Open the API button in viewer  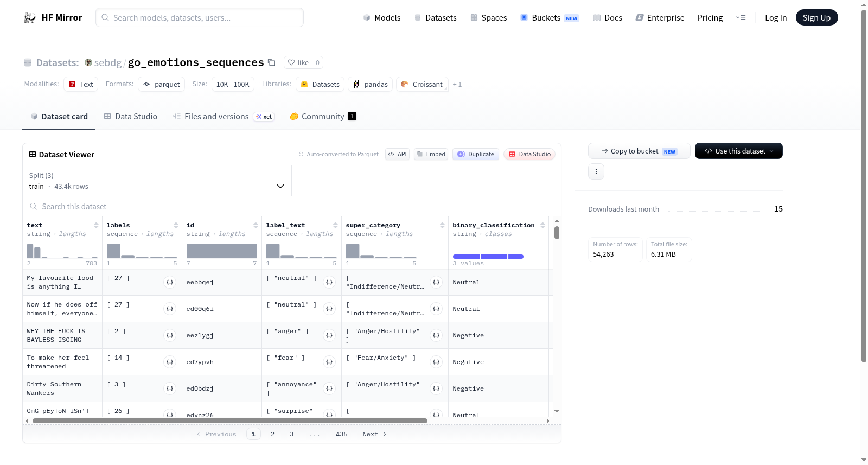(397, 154)
